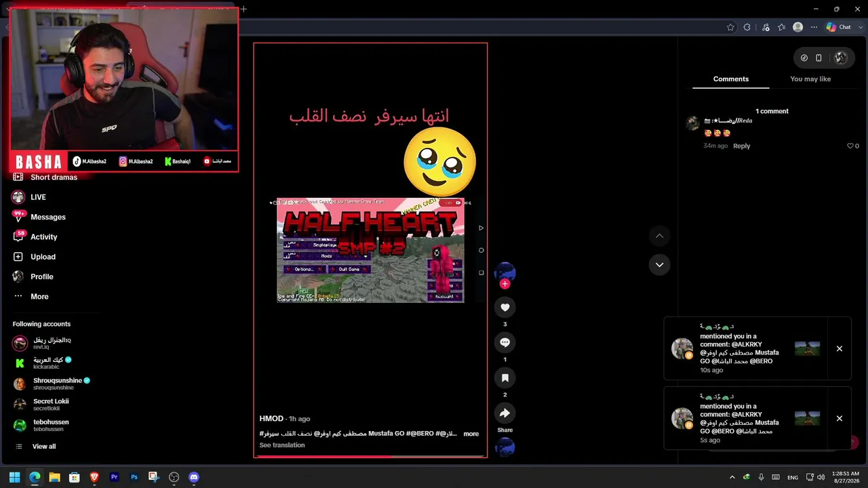Viewport: 868px width, 488px height.
Task: Open the HMOD creator name link
Action: point(271,419)
